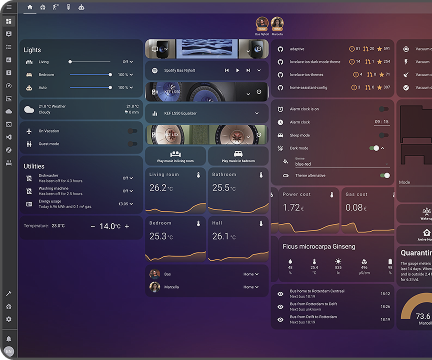Skip to next track in Spotify player
Image resolution: width=432 pixels, height=360 pixels.
click(248, 70)
